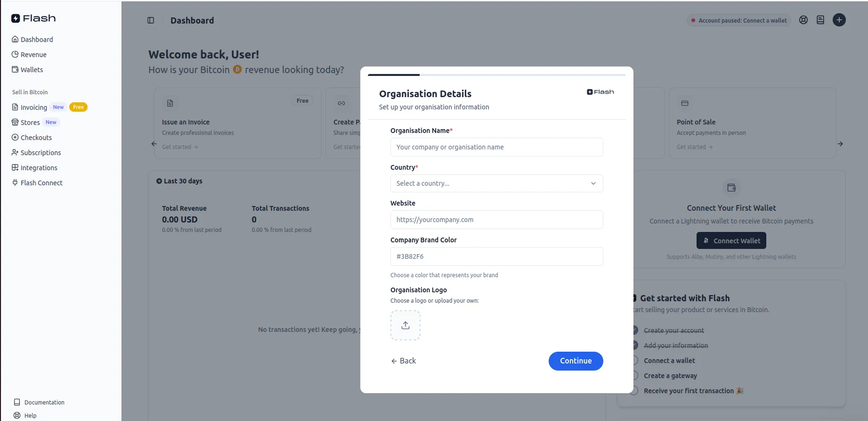Toggle Receive your first transaction circle
This screenshot has width=868, height=421.
click(x=635, y=391)
